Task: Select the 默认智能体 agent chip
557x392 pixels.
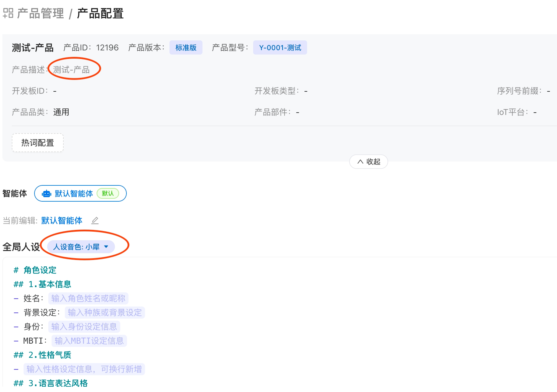Action: pyautogui.click(x=80, y=193)
